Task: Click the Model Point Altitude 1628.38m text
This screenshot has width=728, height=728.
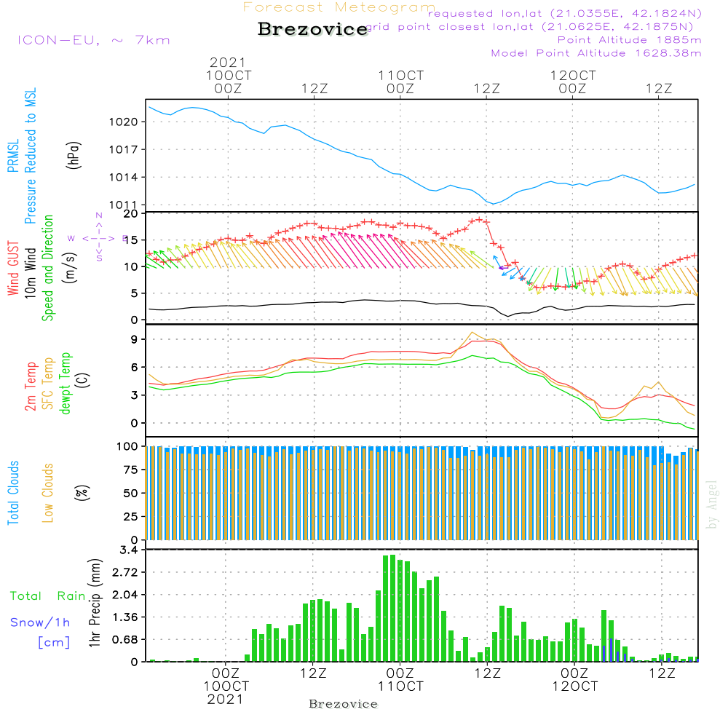Action: coord(596,53)
